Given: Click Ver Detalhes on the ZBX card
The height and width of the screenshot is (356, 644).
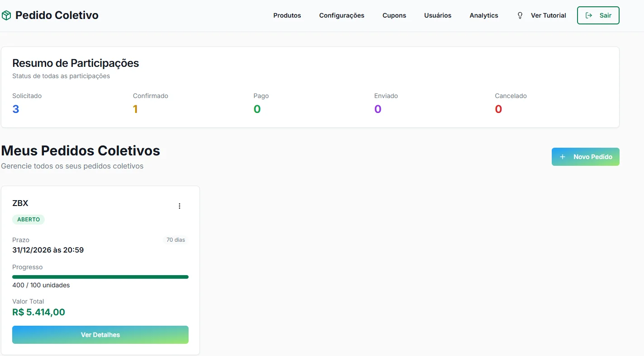Looking at the screenshot, I should (x=100, y=335).
